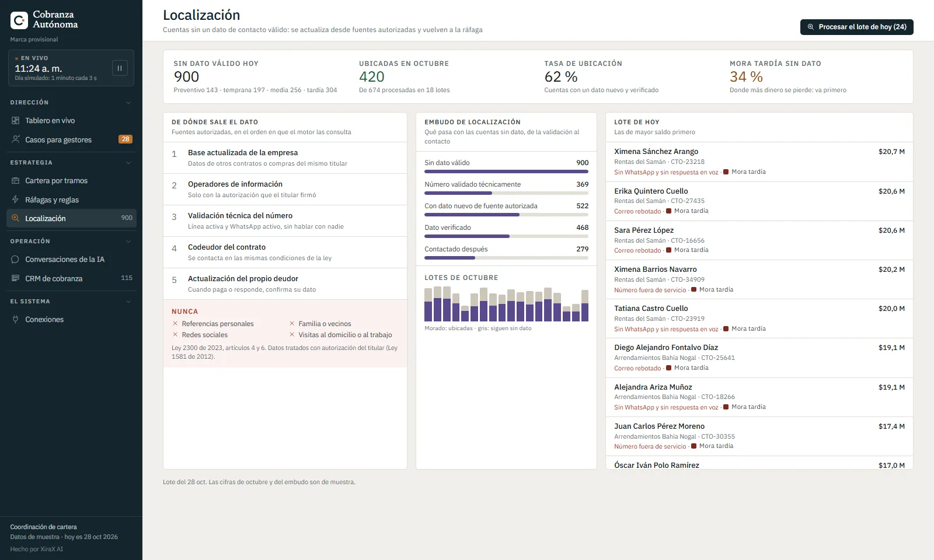Click the Sin dato válido progress bar
934x560 pixels.
(506, 171)
